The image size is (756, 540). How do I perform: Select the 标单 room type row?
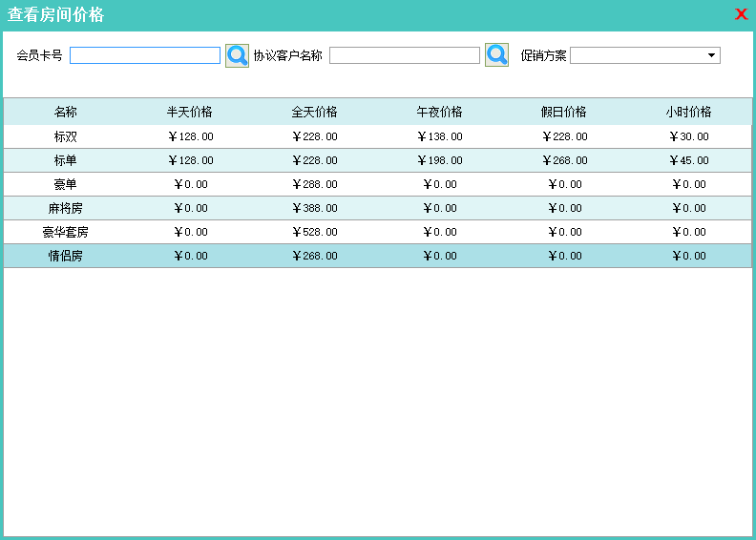(x=65, y=160)
